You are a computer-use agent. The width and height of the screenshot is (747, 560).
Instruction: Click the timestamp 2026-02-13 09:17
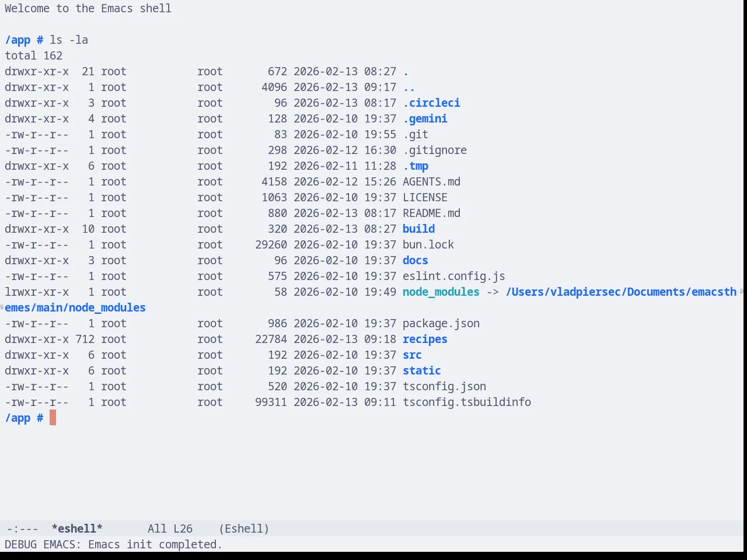coord(345,87)
